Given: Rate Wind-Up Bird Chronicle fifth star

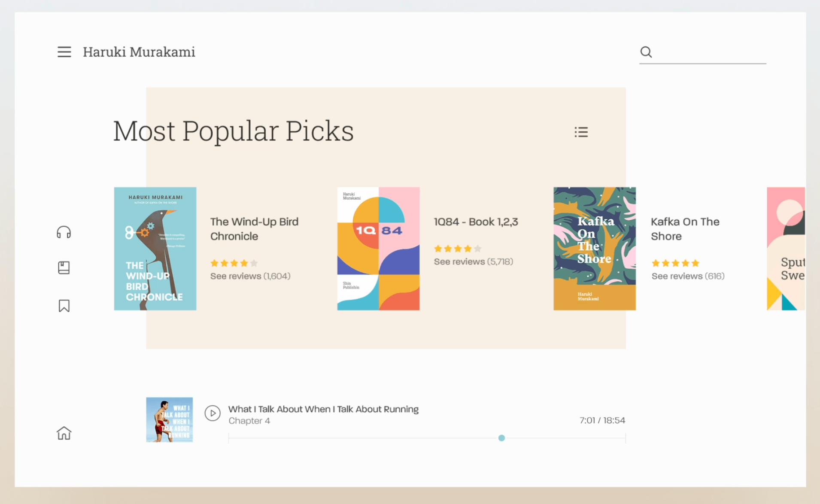Looking at the screenshot, I should tap(254, 263).
